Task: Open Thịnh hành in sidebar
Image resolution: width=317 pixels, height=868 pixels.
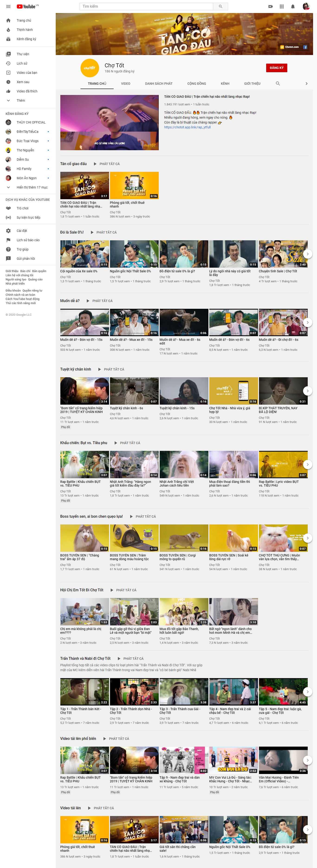Action: tap(25, 30)
